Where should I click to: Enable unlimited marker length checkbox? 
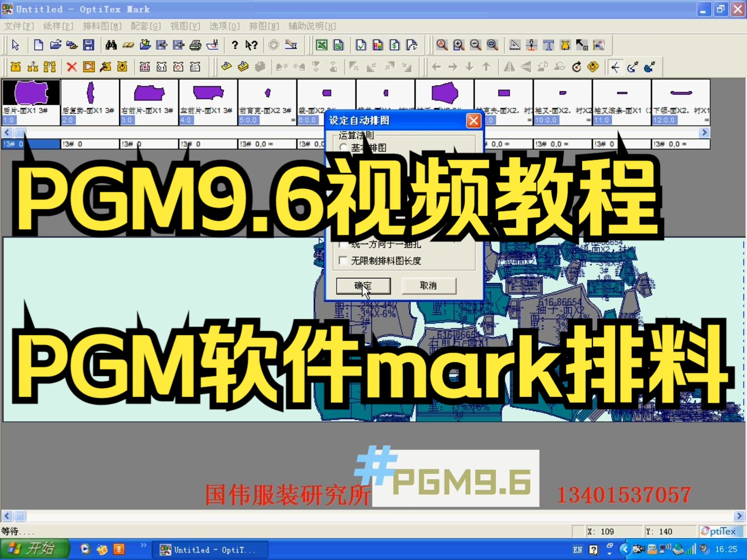(343, 260)
